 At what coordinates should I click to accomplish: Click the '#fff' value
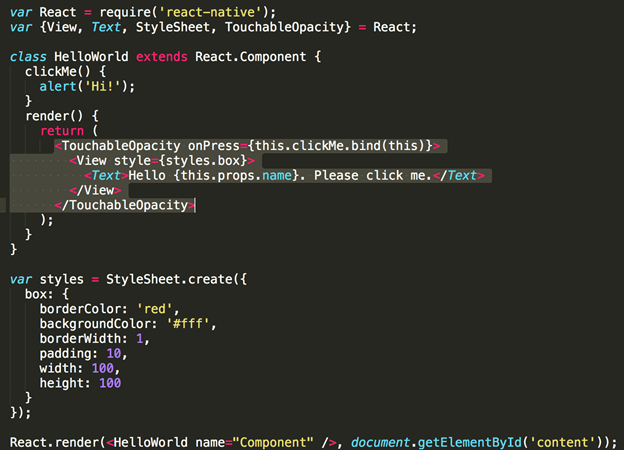(x=187, y=324)
